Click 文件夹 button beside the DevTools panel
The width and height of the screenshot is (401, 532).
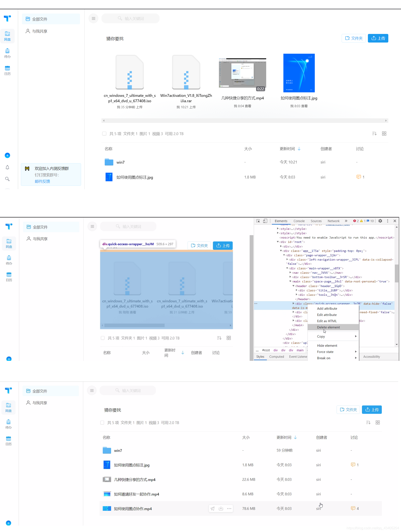click(x=199, y=245)
